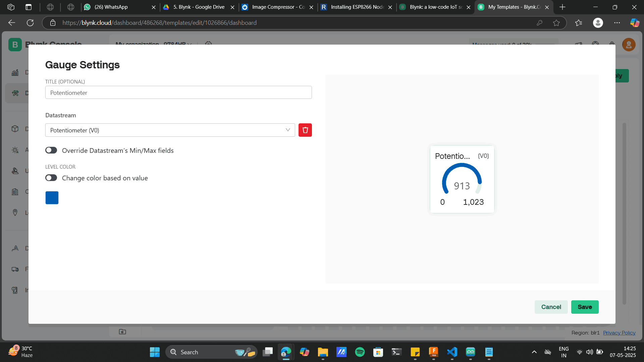Image resolution: width=644 pixels, height=362 pixels.
Task: Open the Terminal app from taskbar
Action: 396,352
